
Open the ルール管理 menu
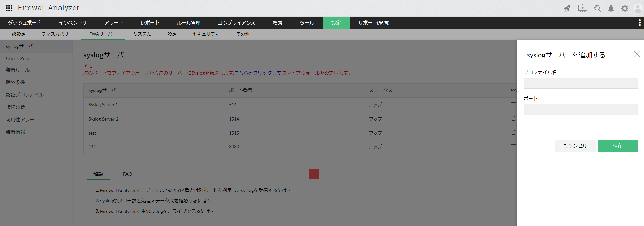[188, 23]
